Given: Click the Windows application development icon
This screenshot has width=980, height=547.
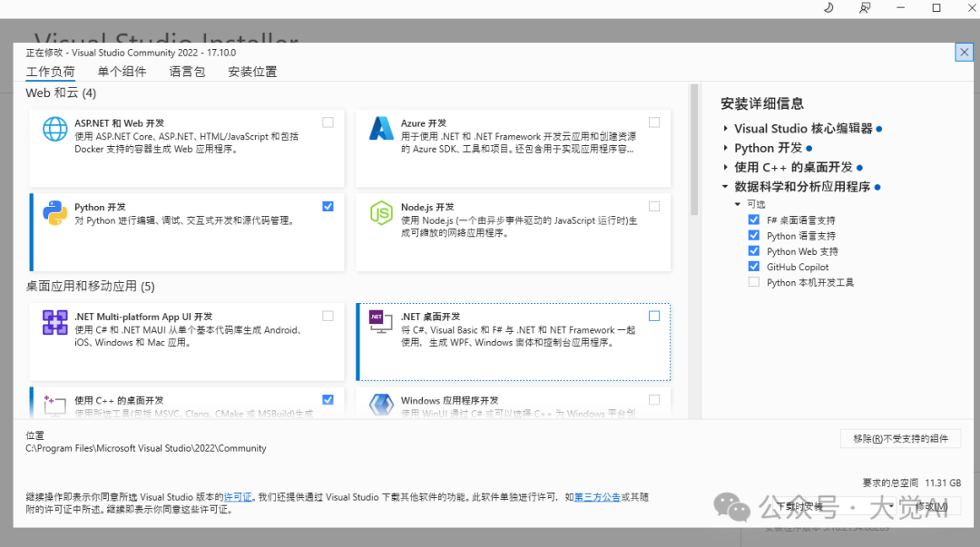Looking at the screenshot, I should tap(381, 405).
